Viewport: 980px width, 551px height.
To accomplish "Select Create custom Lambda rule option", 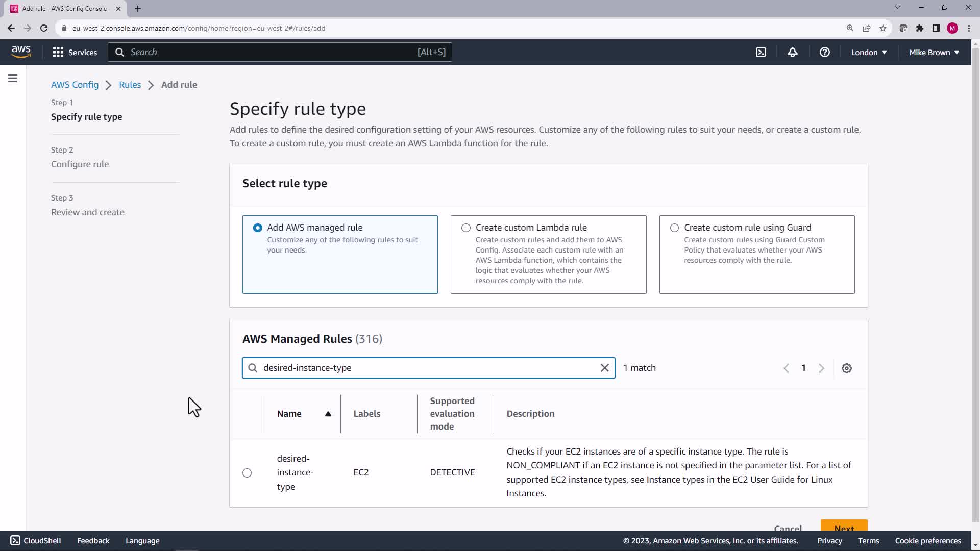I will 466,228.
